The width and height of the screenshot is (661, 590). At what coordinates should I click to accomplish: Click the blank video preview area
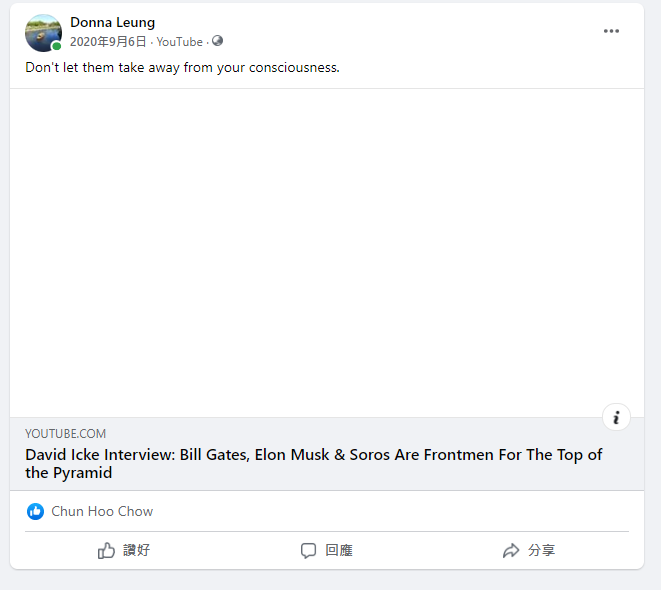(327, 252)
